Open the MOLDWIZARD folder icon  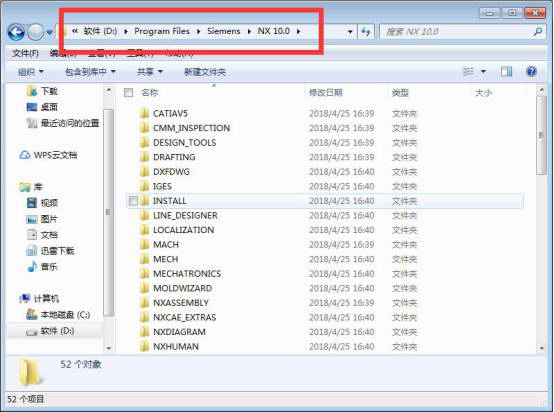tap(144, 288)
